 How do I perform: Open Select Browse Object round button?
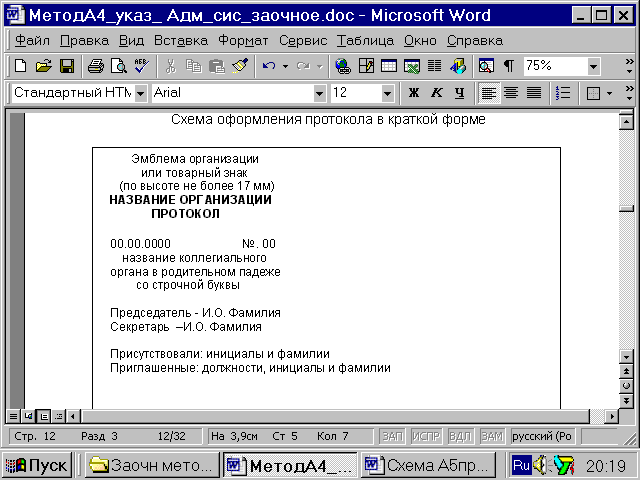tap(626, 386)
